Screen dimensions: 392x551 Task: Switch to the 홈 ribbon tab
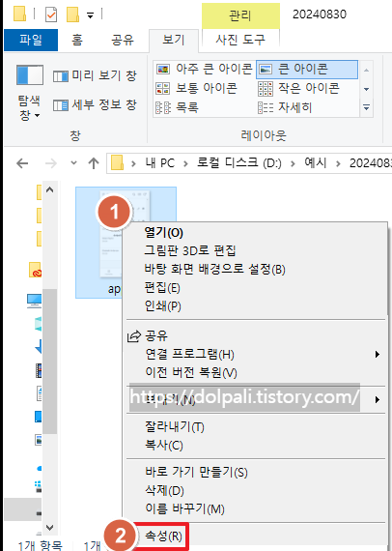77,40
